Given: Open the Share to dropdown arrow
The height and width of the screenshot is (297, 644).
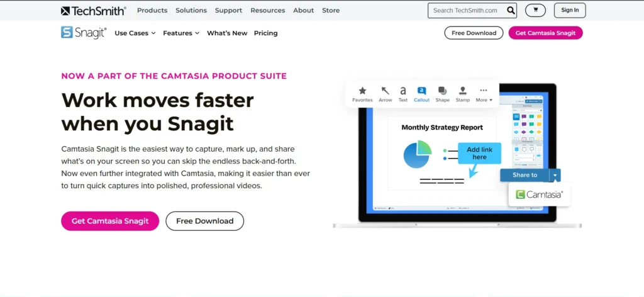Looking at the screenshot, I should [555, 175].
